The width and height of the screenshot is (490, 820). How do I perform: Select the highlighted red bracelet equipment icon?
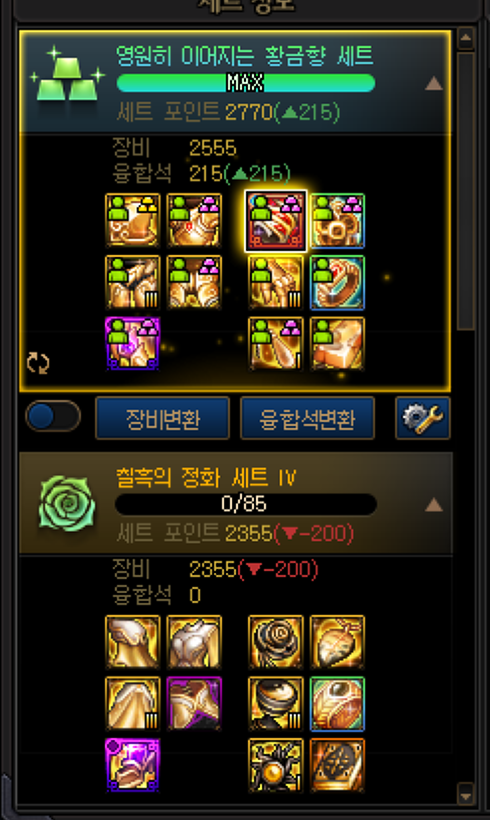[276, 221]
